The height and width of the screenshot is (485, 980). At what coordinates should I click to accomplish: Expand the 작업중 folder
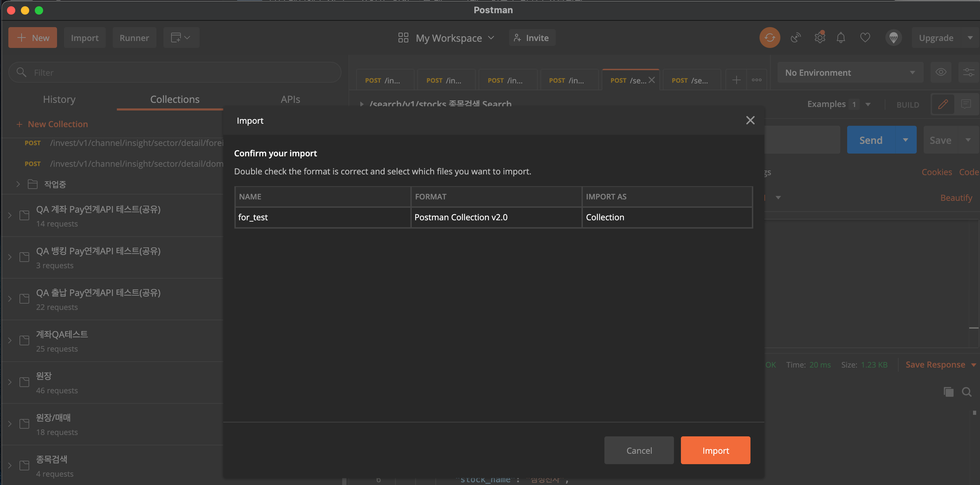[18, 184]
